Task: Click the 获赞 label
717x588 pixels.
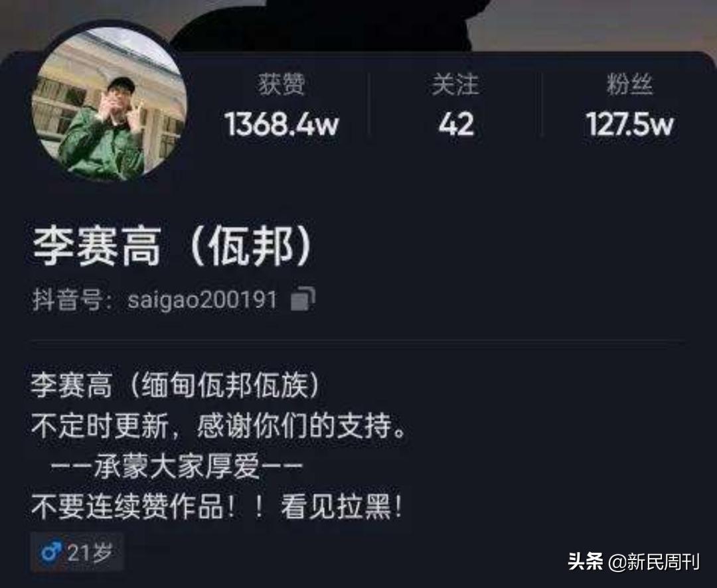Action: (281, 84)
